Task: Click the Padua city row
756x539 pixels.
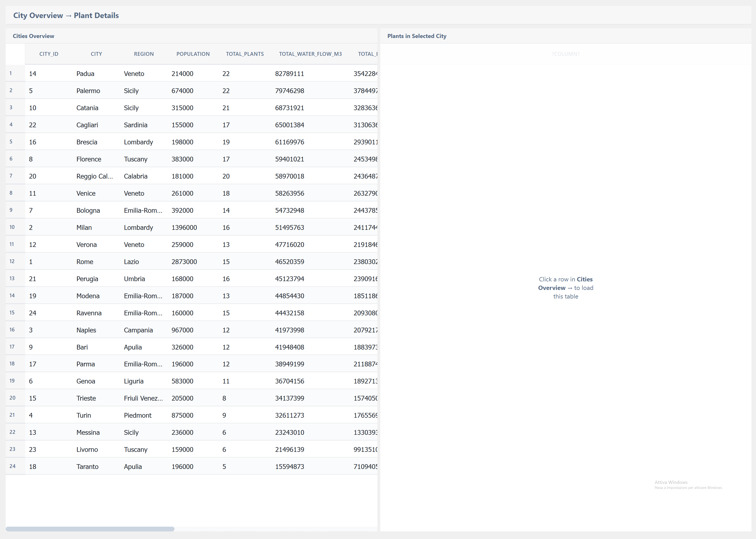Action: [85, 74]
